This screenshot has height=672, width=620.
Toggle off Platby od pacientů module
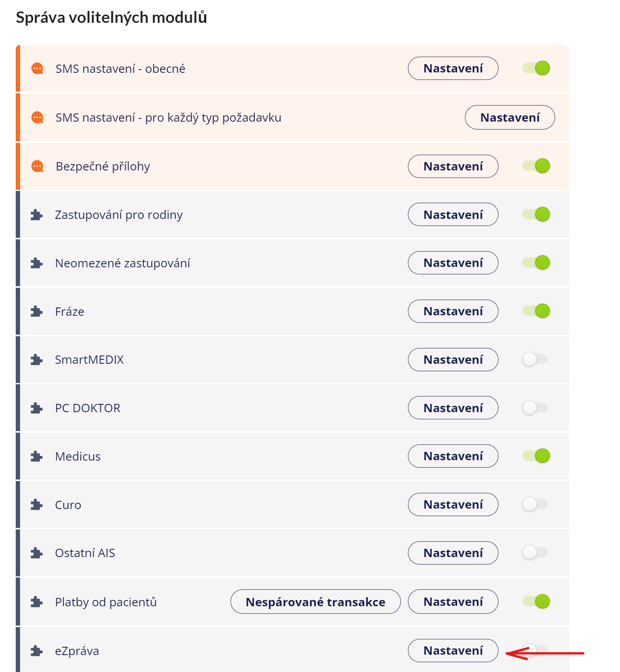coord(536,601)
